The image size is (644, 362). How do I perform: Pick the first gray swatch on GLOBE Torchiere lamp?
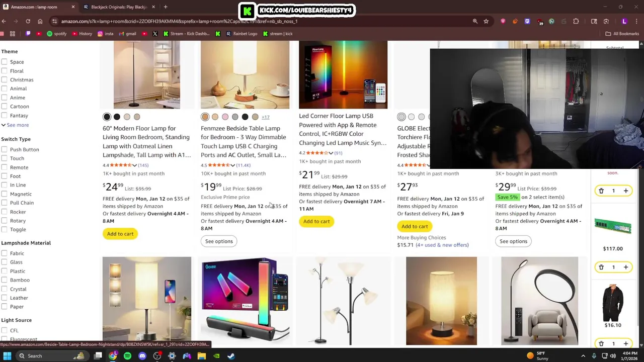(401, 117)
